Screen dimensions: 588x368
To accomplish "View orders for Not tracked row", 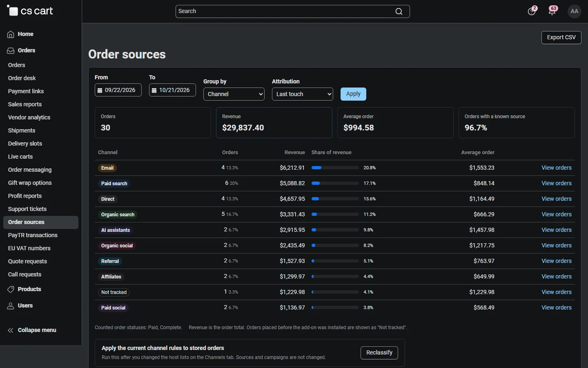I will pos(556,292).
